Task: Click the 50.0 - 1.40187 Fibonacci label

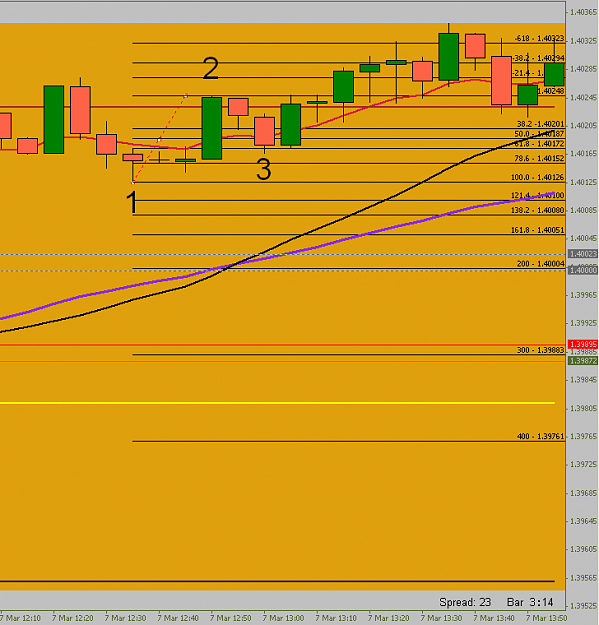Action: 539,134
